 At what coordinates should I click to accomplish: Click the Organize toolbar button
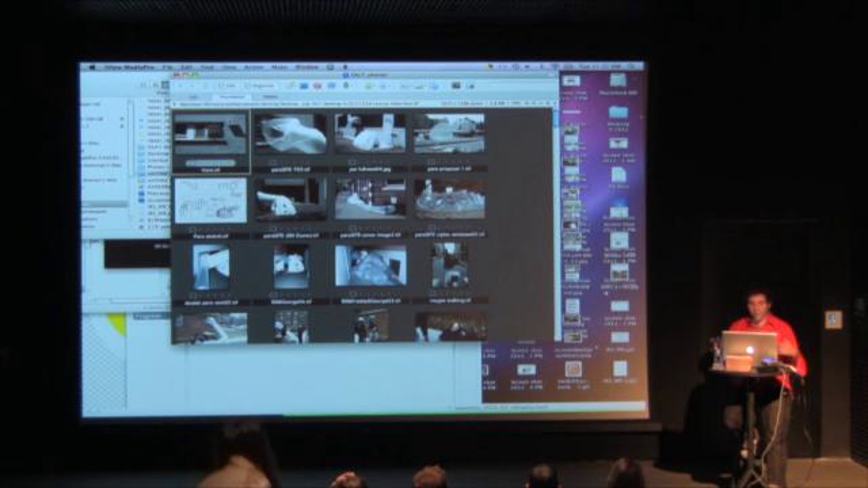tap(260, 86)
